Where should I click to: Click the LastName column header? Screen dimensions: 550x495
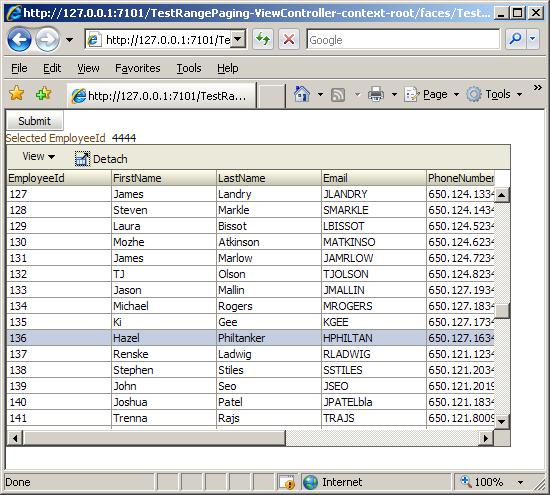(269, 178)
